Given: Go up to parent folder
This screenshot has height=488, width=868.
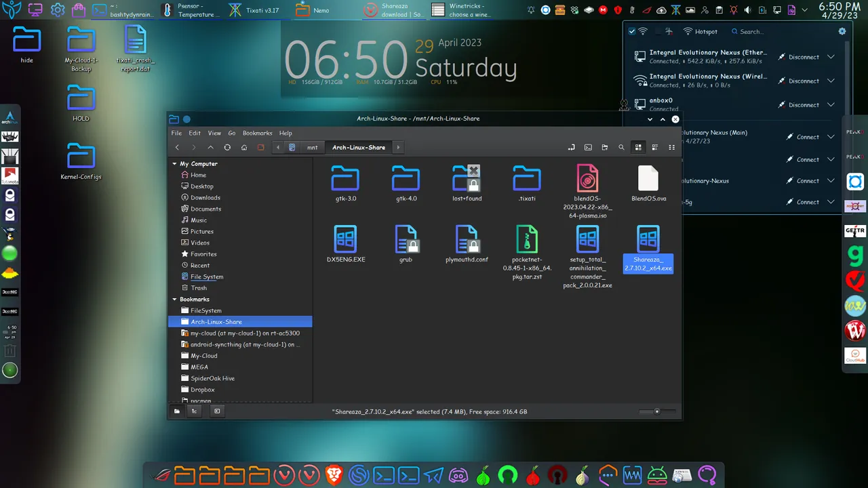Looking at the screenshot, I should [210, 147].
